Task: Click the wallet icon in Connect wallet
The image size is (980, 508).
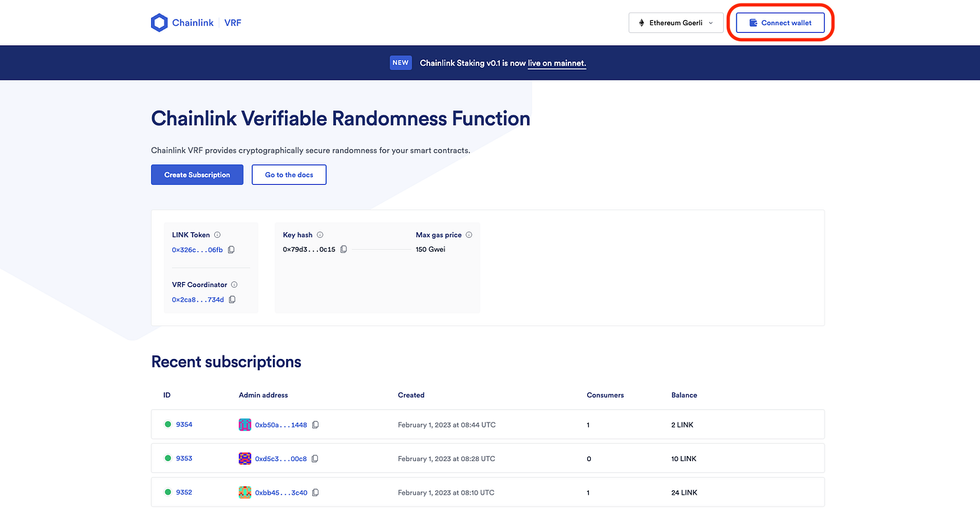Action: [x=753, y=23]
